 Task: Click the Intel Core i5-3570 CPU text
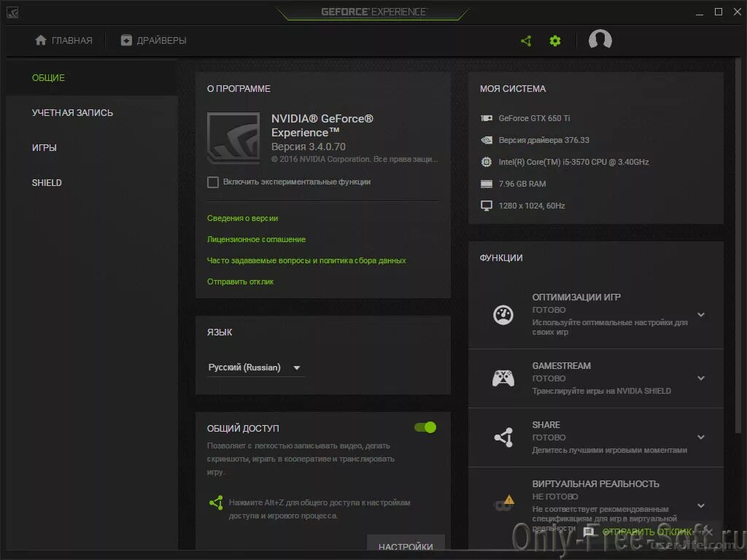(x=573, y=162)
